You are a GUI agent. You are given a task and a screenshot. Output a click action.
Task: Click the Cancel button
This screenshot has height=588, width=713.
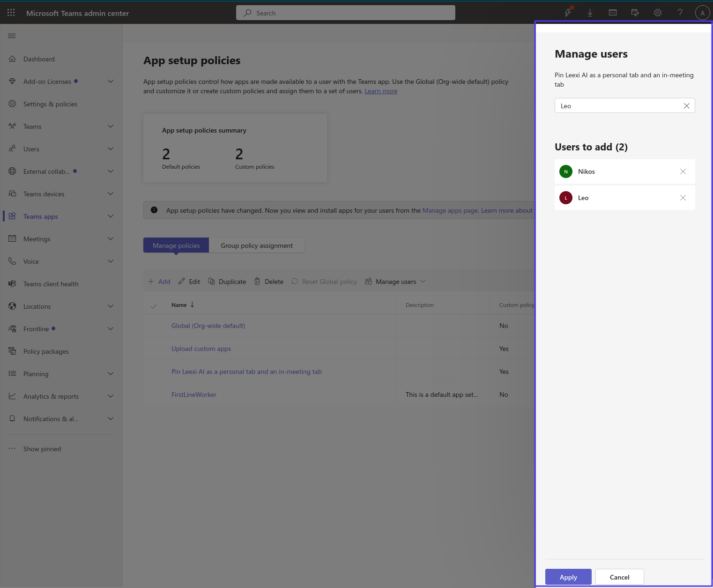[x=619, y=577]
